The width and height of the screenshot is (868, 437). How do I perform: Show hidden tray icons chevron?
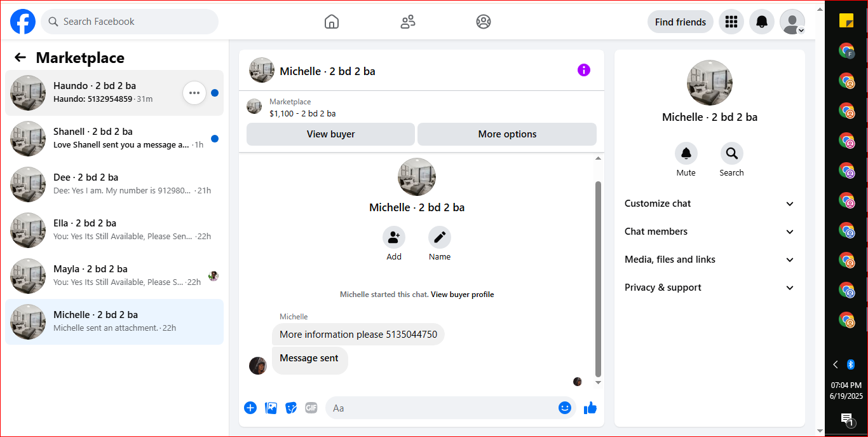(836, 364)
